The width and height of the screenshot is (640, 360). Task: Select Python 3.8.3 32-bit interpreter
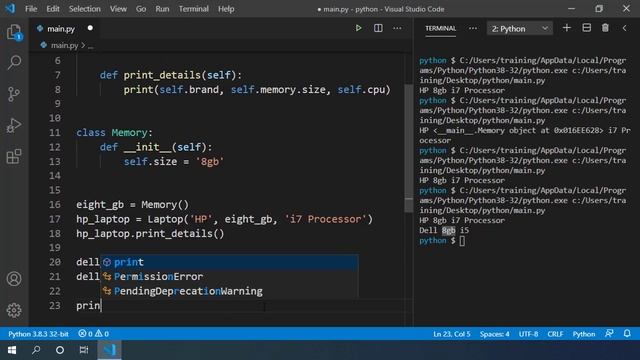pos(38,333)
